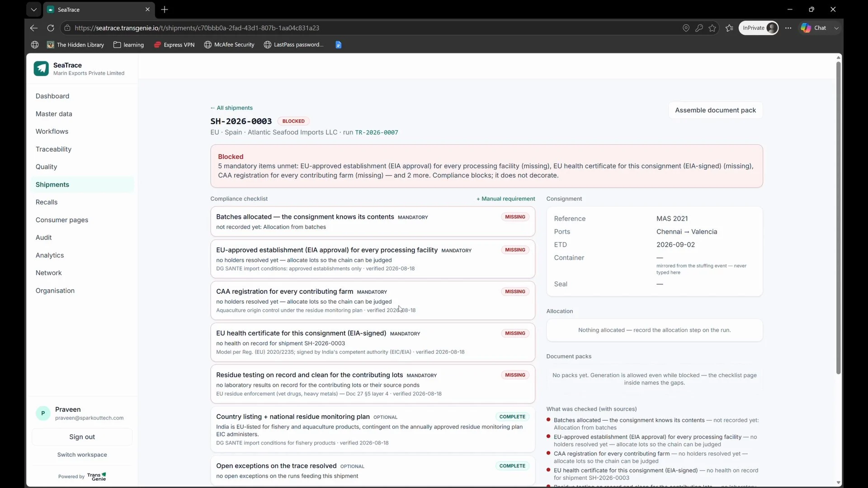Reload the page with refresh icon
Image resolution: width=868 pixels, height=488 pixels.
[51, 28]
